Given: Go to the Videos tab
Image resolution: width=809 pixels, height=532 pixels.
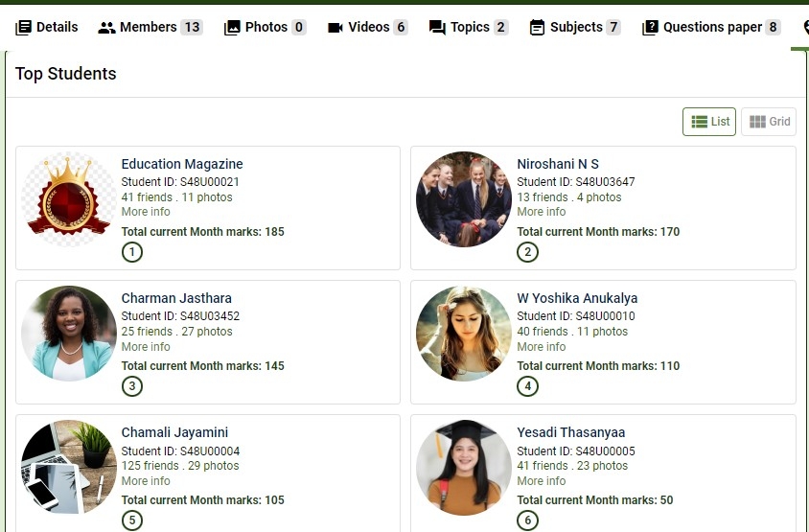Looking at the screenshot, I should pos(367,27).
